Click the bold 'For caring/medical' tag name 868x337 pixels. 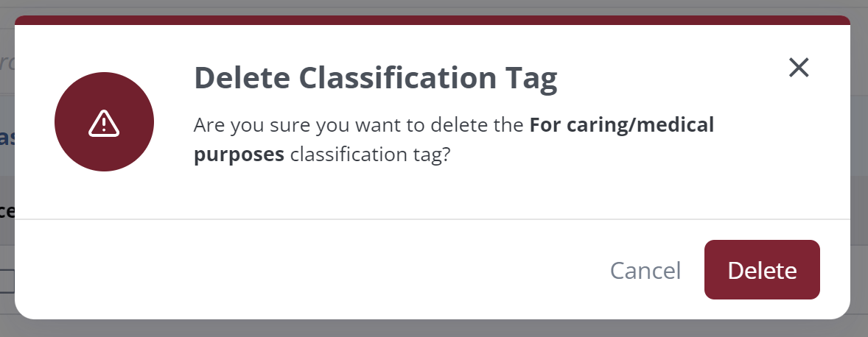pyautogui.click(x=622, y=125)
